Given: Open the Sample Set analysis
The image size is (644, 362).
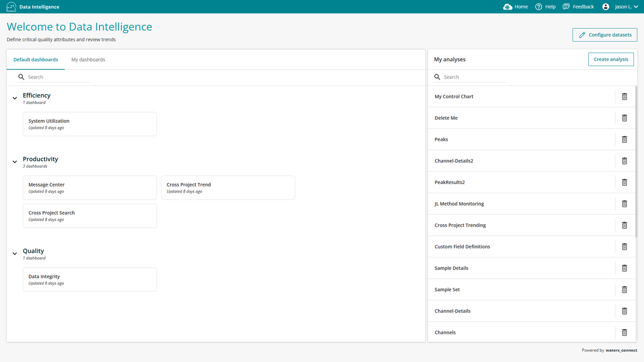Looking at the screenshot, I should pyautogui.click(x=521, y=290).
